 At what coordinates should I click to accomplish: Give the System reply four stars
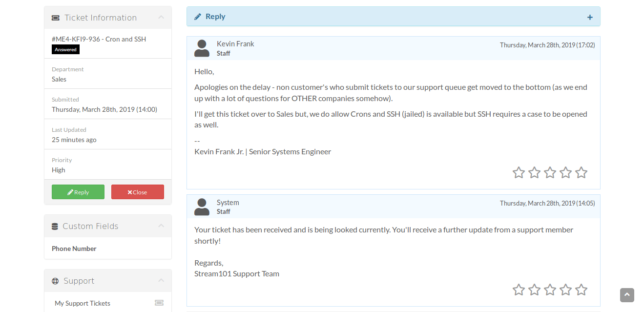tap(565, 290)
